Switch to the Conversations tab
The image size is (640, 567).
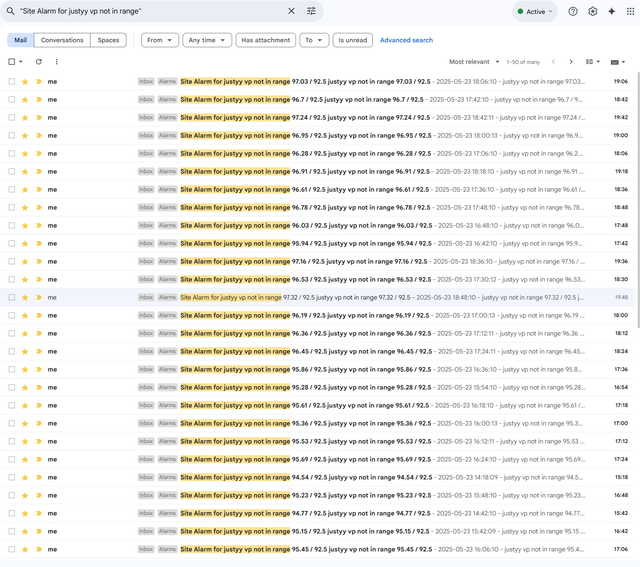[x=62, y=40]
